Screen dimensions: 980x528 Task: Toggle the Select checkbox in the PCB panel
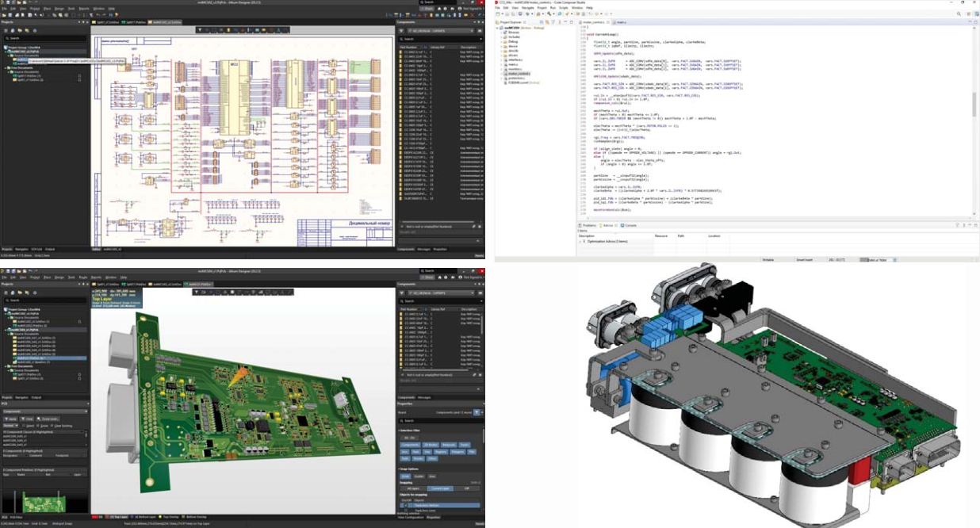tap(24, 425)
